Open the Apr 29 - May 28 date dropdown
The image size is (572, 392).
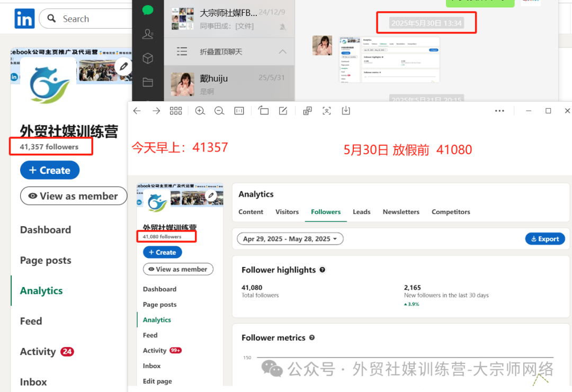coord(290,239)
